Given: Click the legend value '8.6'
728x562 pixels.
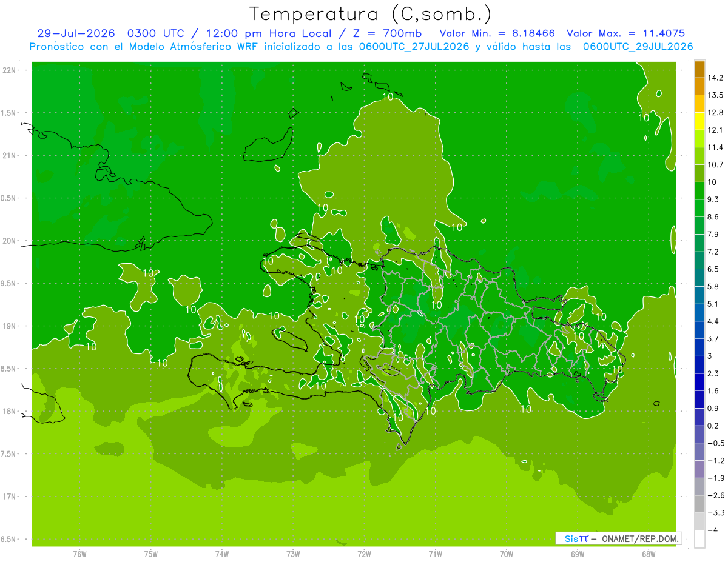Looking at the screenshot, I should [x=713, y=216].
